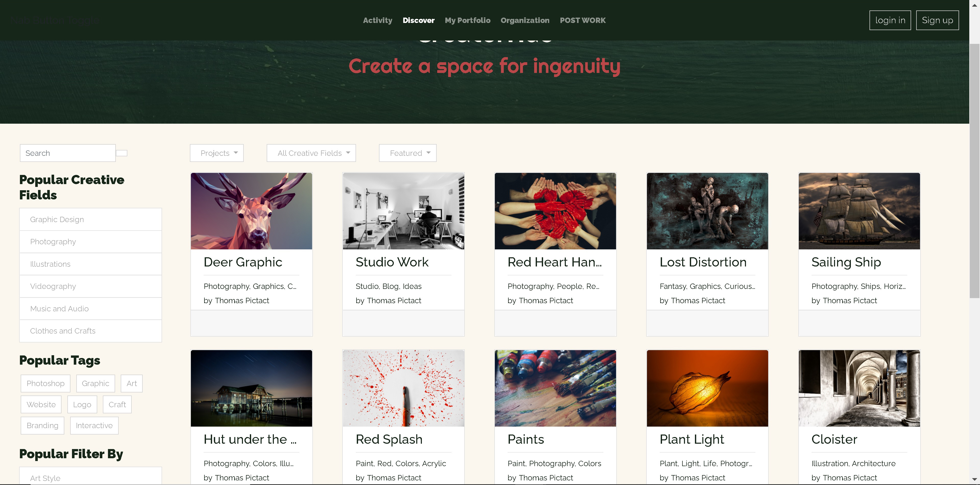Viewport: 980px width, 485px height.
Task: Click 'Studio, Blog, Ideas' tags text
Action: (388, 286)
